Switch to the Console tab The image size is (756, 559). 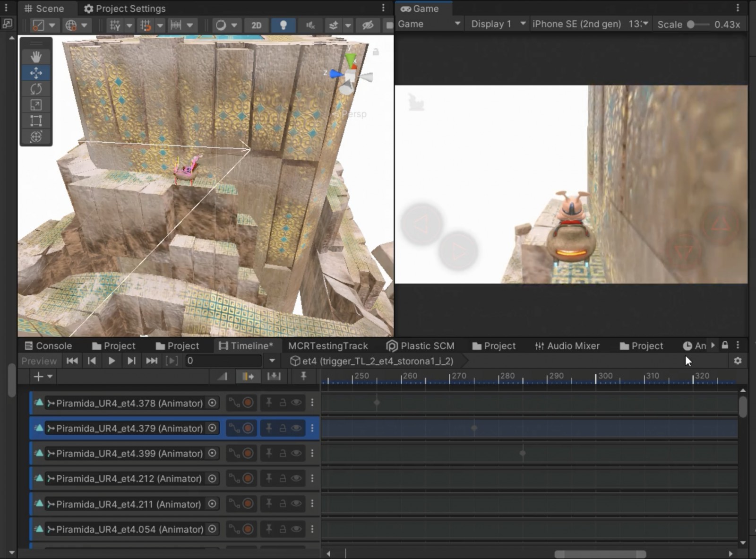48,346
